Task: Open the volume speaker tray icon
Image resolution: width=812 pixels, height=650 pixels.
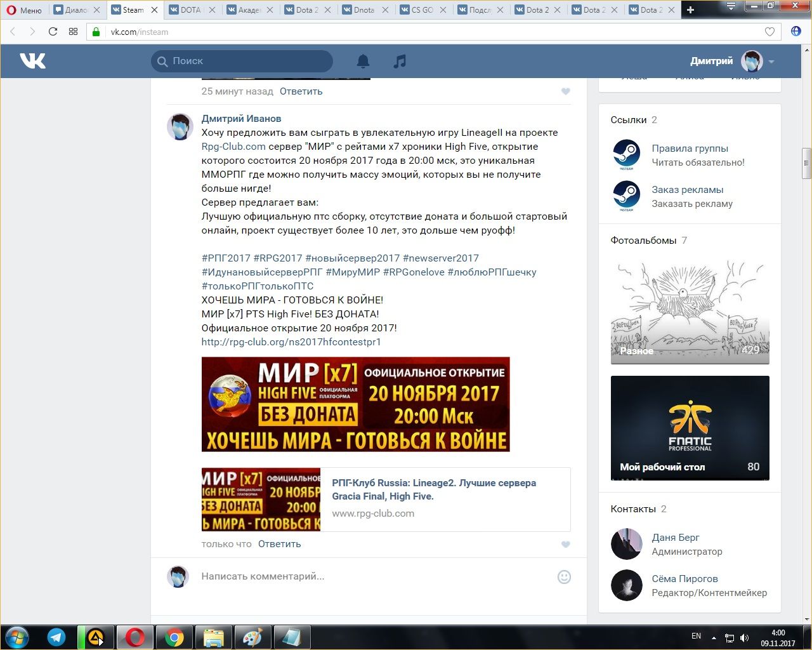Action: coord(744,637)
